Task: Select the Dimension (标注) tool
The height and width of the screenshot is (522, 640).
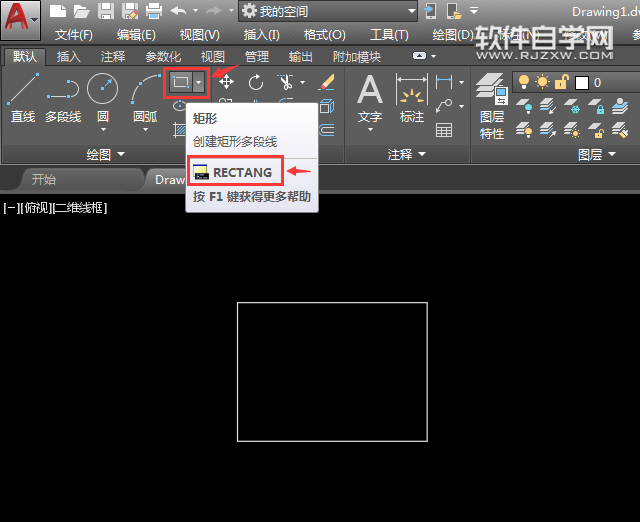Action: (x=412, y=98)
